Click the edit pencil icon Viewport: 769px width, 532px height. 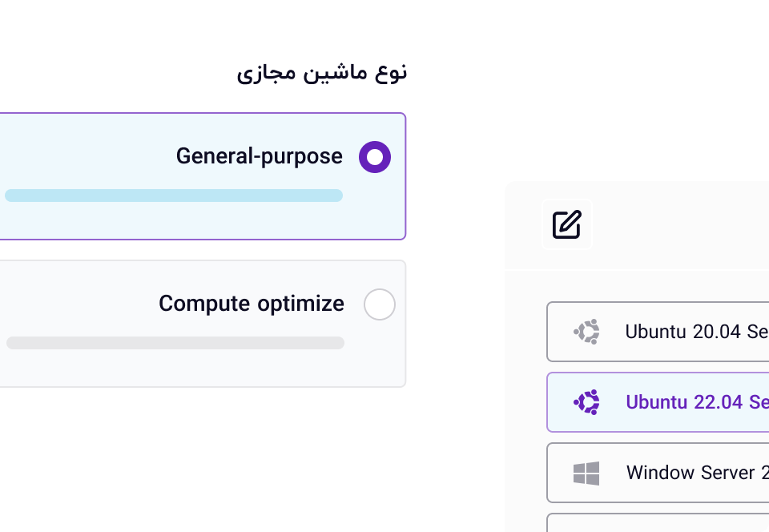[567, 224]
